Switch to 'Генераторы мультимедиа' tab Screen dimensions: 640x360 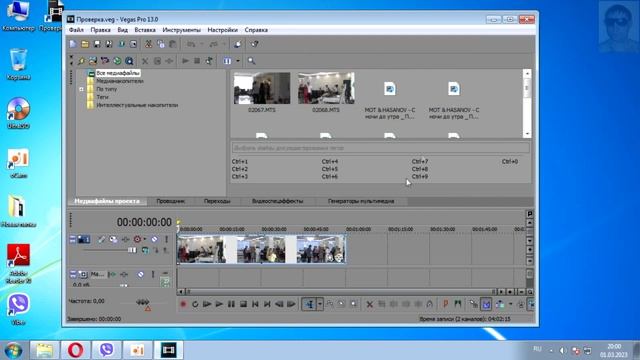(x=361, y=201)
